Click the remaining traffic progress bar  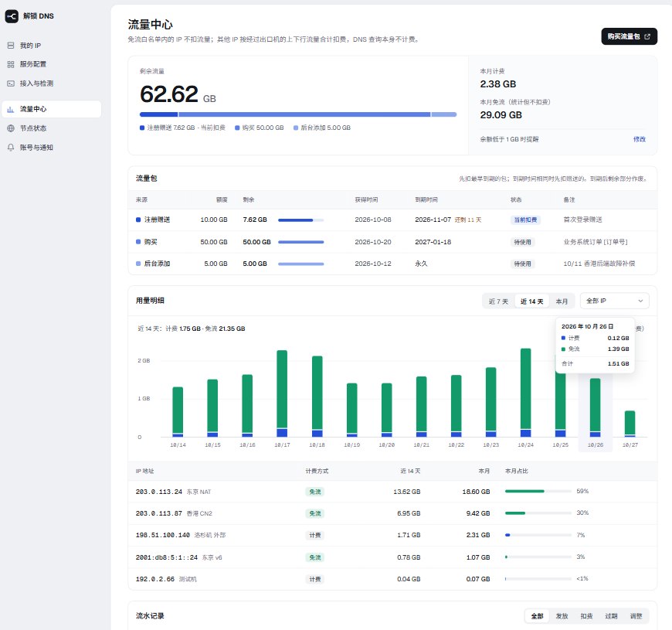[x=298, y=114]
